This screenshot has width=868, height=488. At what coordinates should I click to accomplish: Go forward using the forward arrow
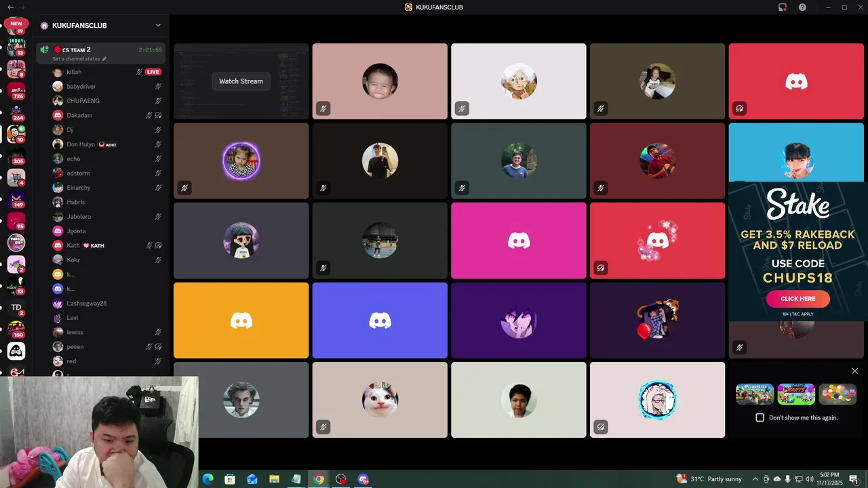tap(22, 7)
